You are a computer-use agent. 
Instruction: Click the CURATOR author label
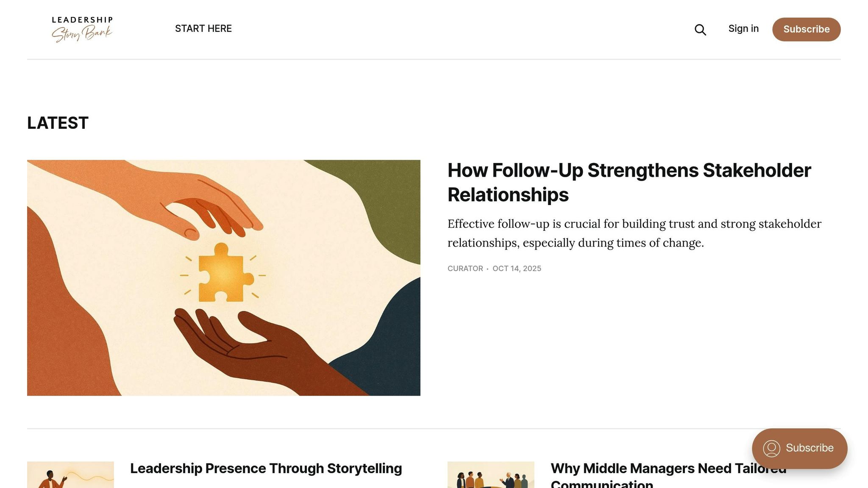[x=465, y=269]
